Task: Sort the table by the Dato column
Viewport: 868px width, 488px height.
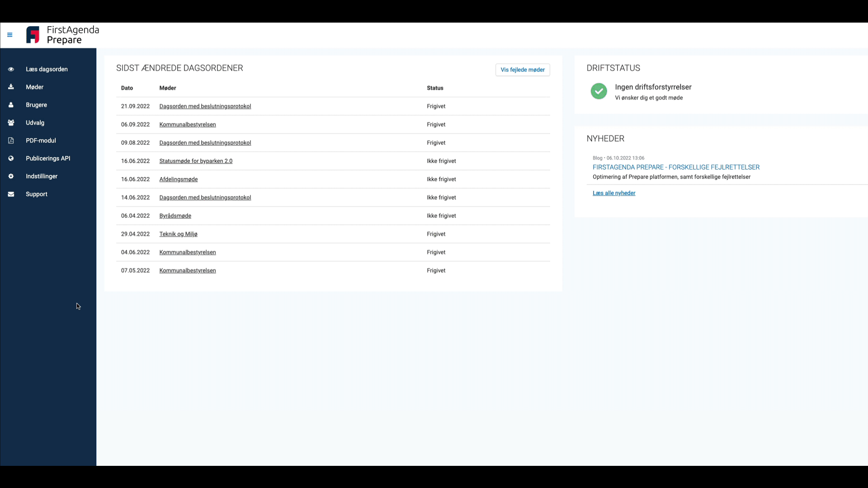Action: (x=127, y=88)
